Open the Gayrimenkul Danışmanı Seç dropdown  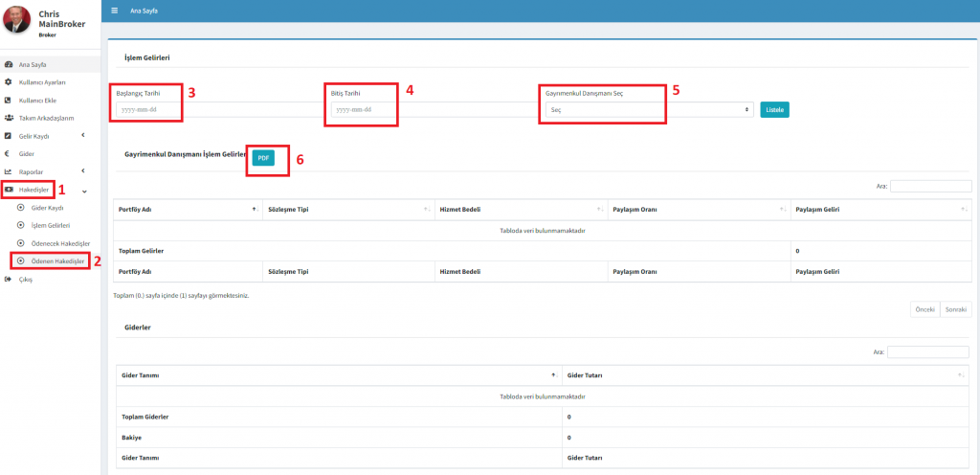click(648, 110)
